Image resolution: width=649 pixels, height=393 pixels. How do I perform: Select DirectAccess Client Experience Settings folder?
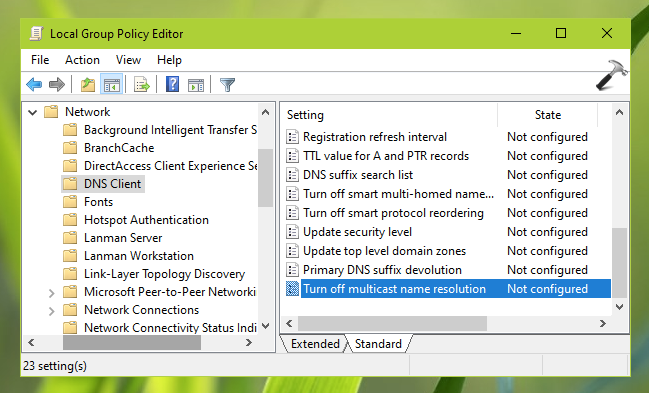click(x=170, y=166)
